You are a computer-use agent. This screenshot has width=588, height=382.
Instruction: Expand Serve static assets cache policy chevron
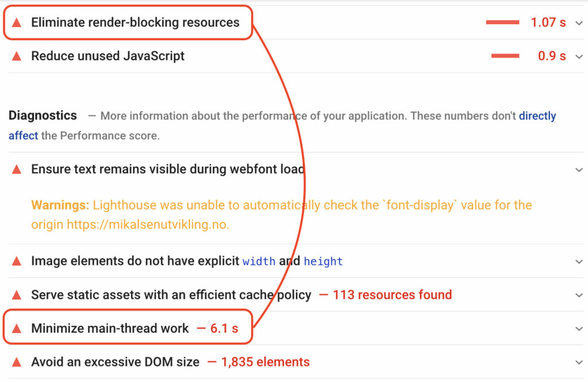click(578, 295)
